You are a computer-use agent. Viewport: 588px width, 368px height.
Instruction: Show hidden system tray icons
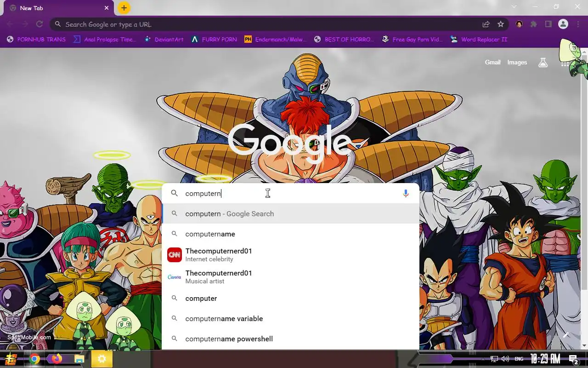coord(482,359)
